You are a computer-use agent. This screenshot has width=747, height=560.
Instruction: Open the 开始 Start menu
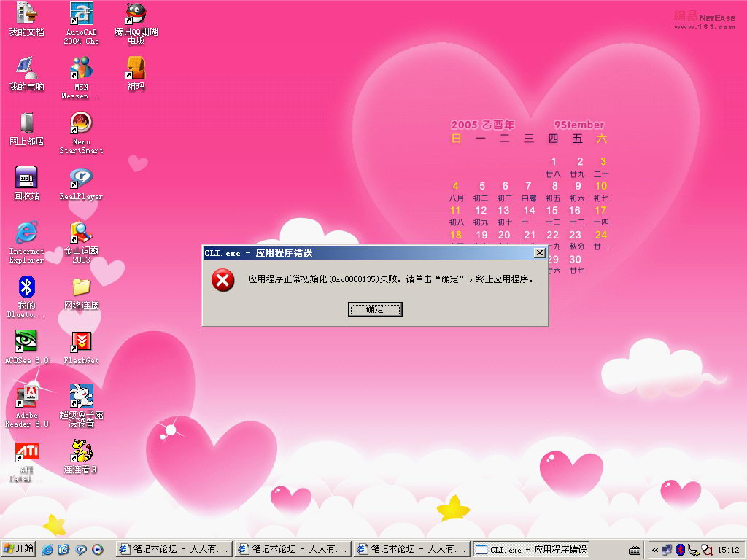click(x=18, y=549)
